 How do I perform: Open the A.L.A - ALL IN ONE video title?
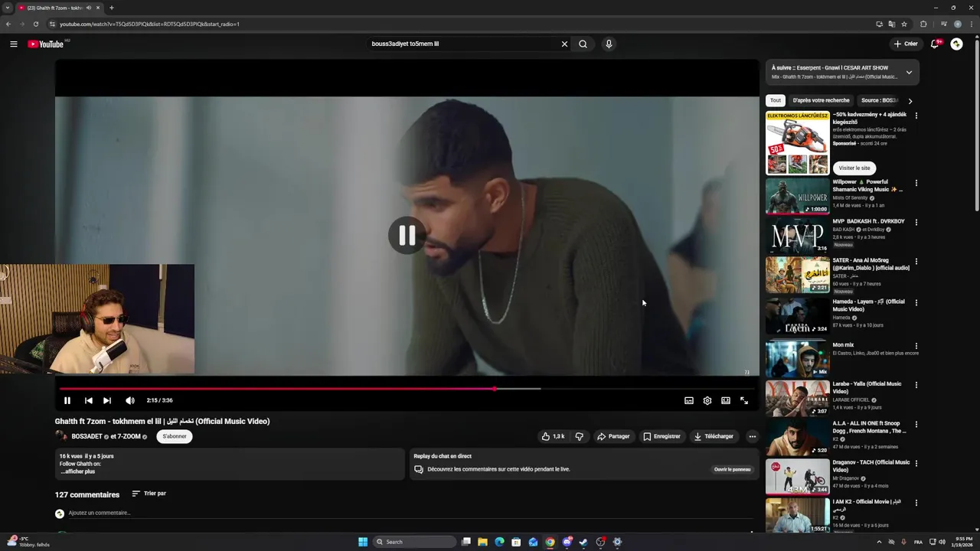(x=870, y=427)
